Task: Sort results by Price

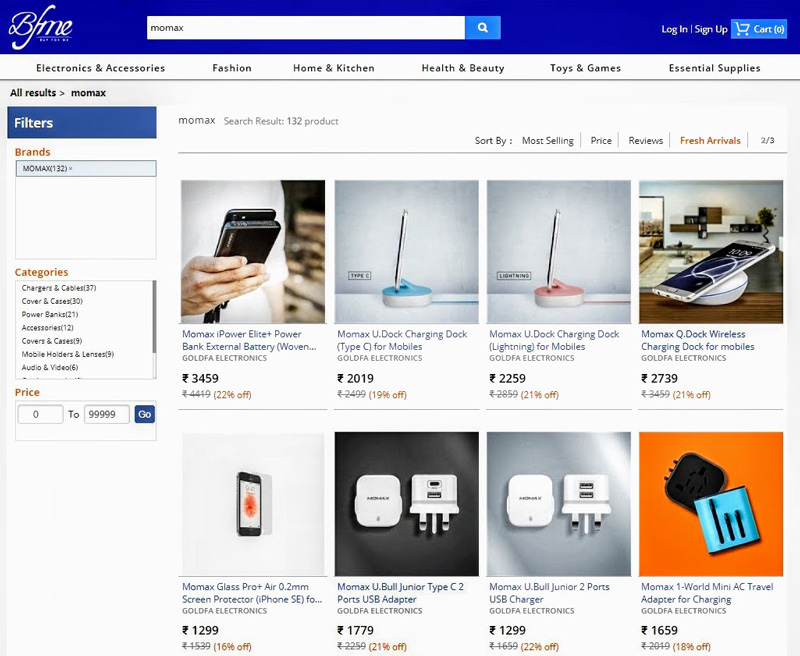Action: 601,140
